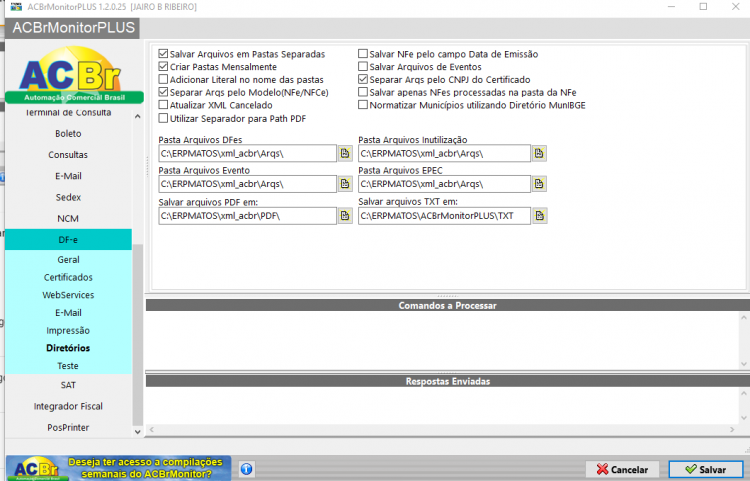Image resolution: width=750 pixels, height=481 pixels.
Task: Click the sidebar scrollbar thumb
Action: (138, 335)
